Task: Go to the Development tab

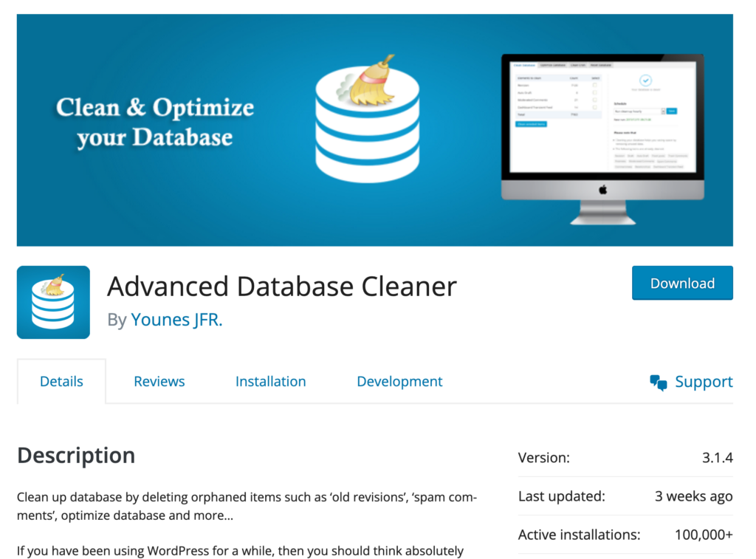Action: 399,382
